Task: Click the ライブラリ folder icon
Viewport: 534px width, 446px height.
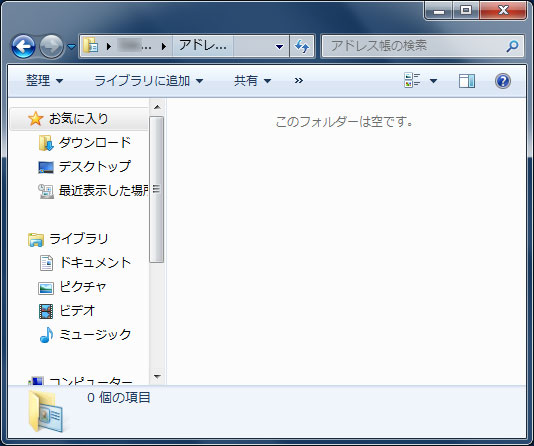Action: coord(35,239)
